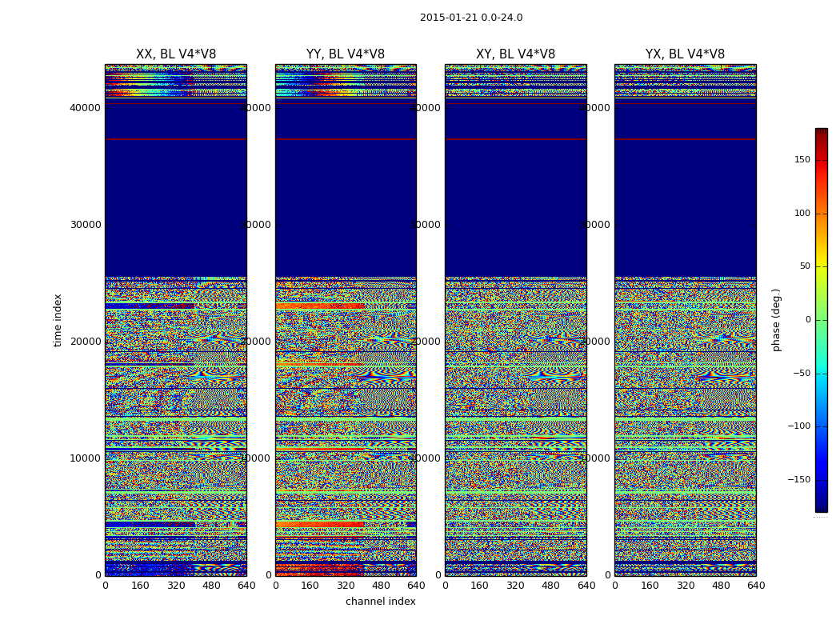Click the '30000' y-tick of the XX plot
This screenshot has height=640, width=840.
pos(85,225)
